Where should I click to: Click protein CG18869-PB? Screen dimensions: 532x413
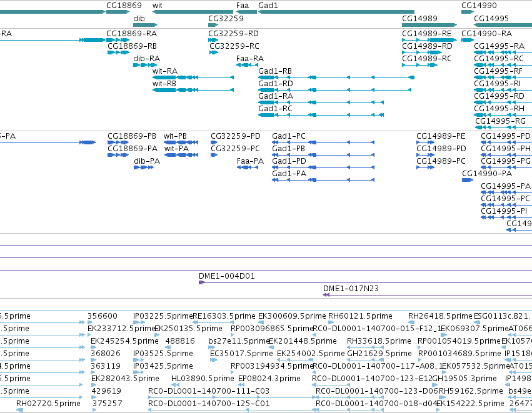point(118,142)
